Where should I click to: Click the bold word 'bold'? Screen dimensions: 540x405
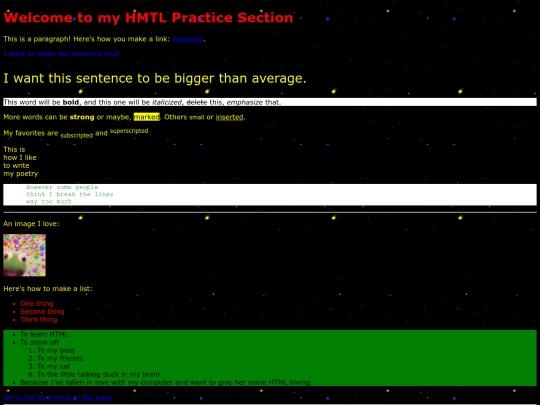coord(71,102)
